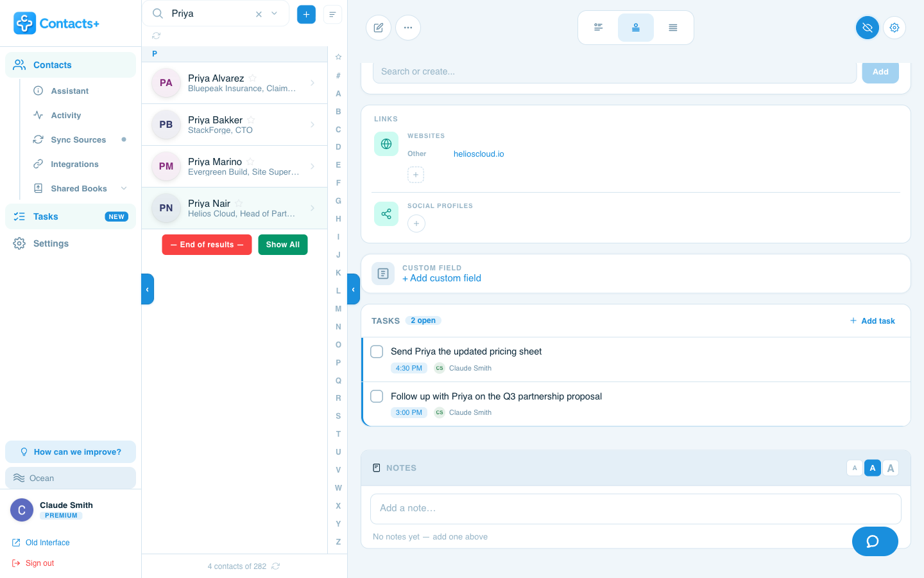Open Integrations page
This screenshot has width=924, height=578.
[74, 164]
